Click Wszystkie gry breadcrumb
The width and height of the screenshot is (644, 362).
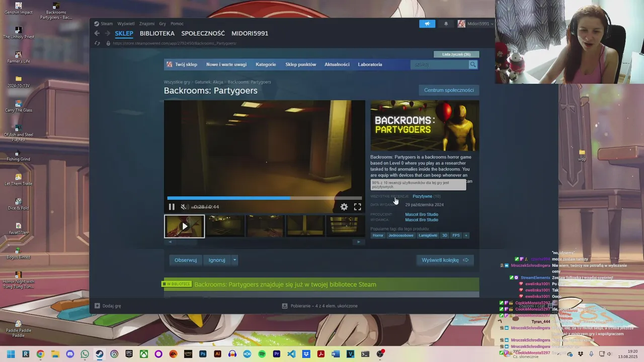pos(177,82)
